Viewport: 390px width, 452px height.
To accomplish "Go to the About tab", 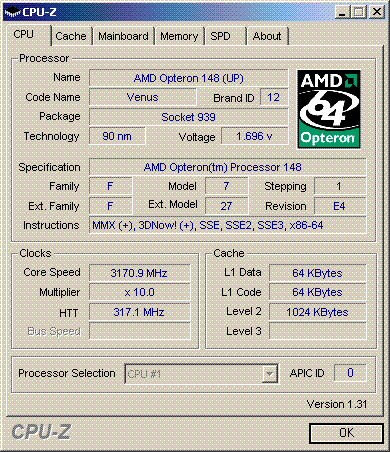I will [267, 36].
